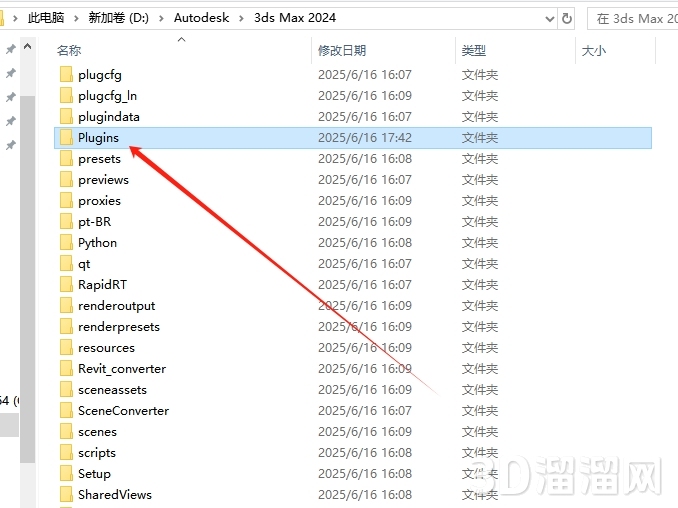Select the SceneConverter folder name
The height and width of the screenshot is (508, 678).
(124, 411)
